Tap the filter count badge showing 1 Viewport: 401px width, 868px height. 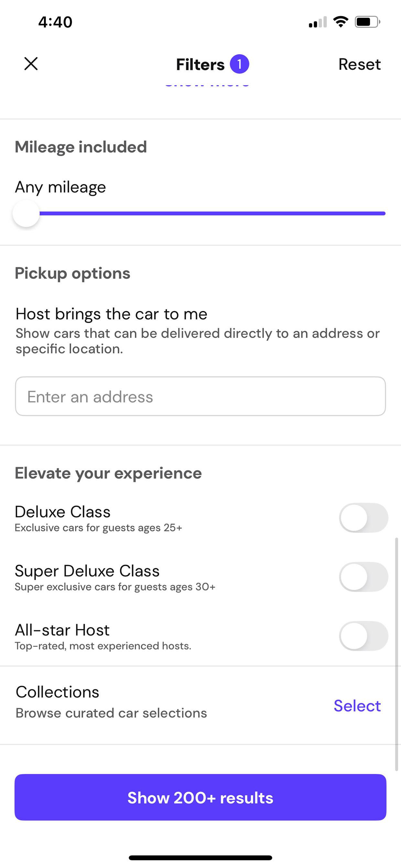239,64
